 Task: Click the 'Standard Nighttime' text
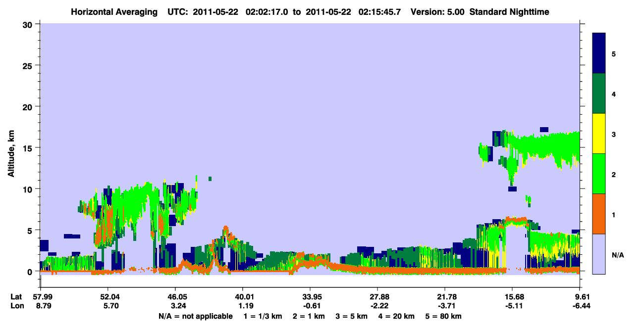(510, 12)
